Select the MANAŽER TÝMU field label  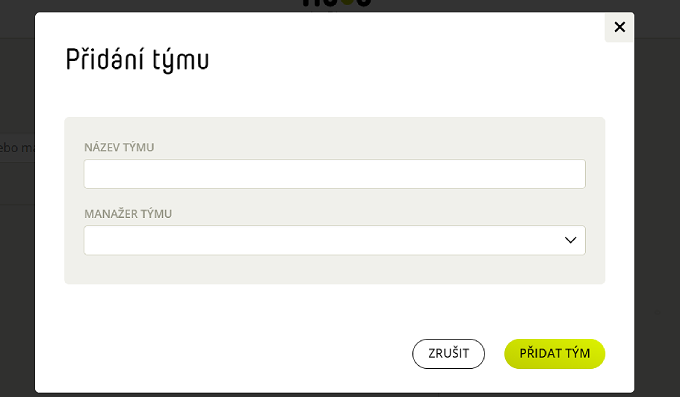coord(128,214)
